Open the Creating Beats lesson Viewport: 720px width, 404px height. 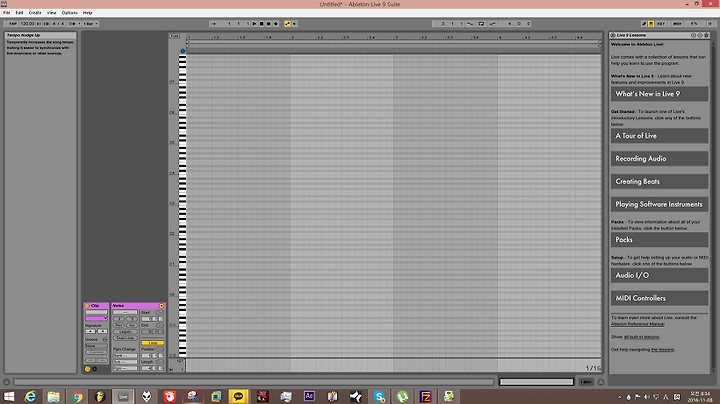[659, 181]
